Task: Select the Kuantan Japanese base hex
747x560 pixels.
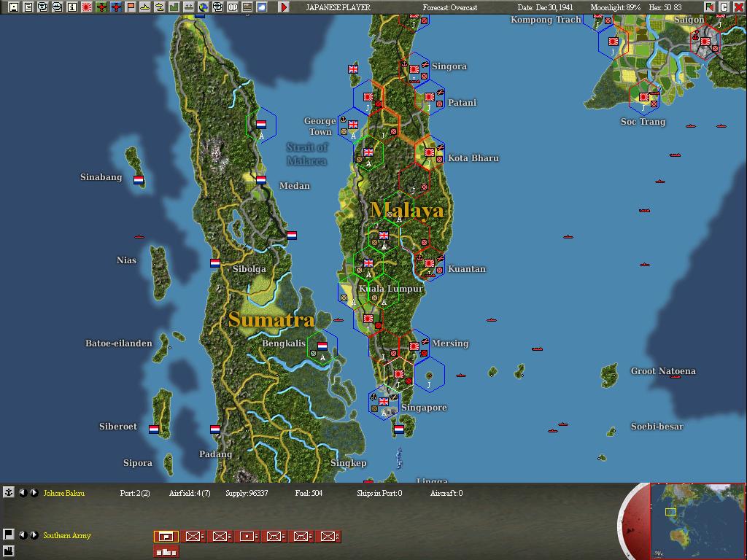Action: (x=430, y=264)
